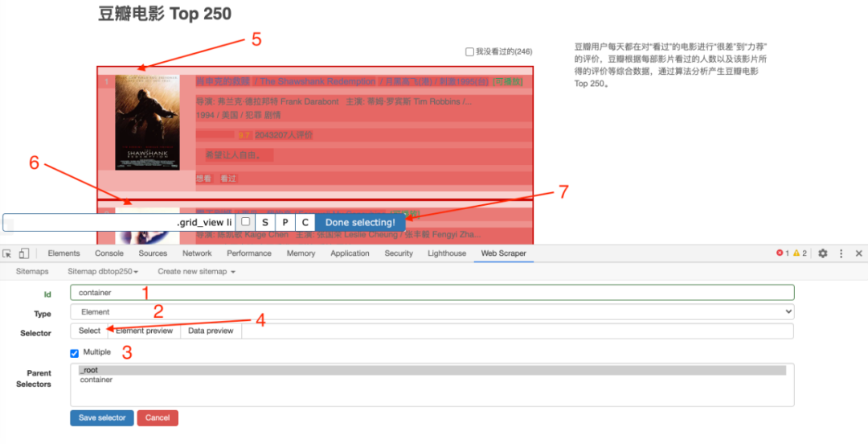Click the [可播放] label of first movie

(x=507, y=81)
